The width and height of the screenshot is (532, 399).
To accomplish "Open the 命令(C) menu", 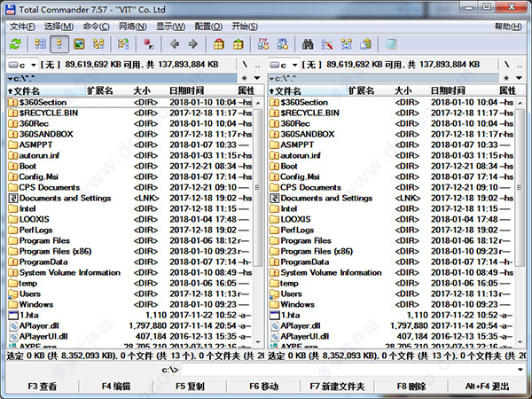I will [x=96, y=27].
